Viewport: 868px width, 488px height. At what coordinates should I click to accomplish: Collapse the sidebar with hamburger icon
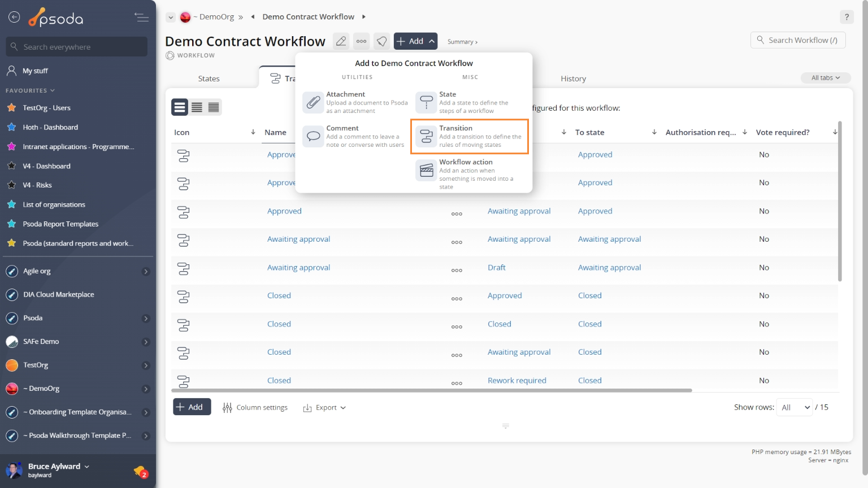pos(141,18)
